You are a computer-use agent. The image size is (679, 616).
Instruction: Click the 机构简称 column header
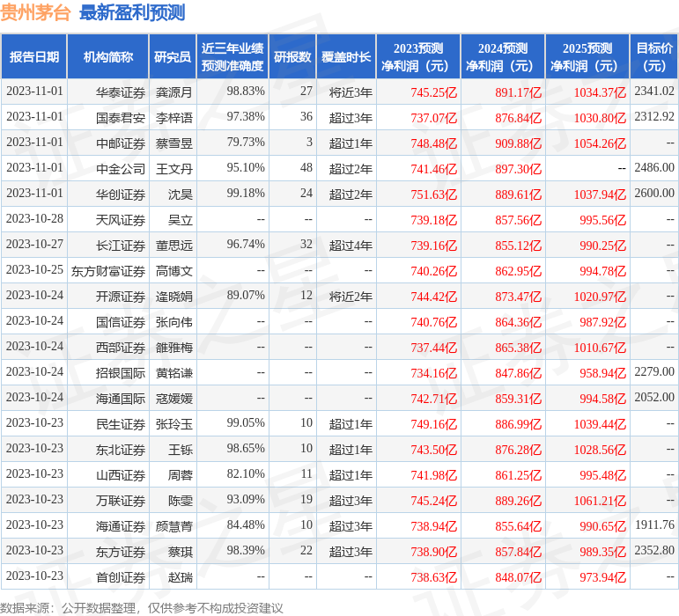pyautogui.click(x=108, y=56)
